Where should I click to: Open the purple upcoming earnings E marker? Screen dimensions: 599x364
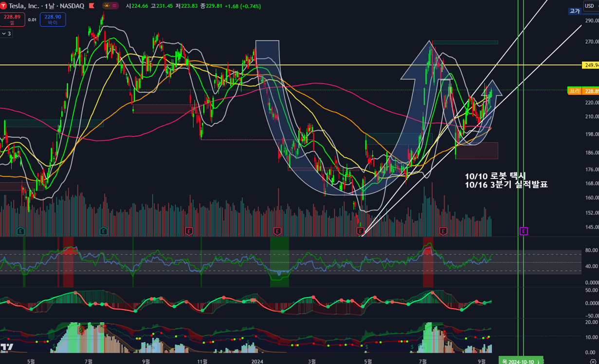click(x=524, y=231)
